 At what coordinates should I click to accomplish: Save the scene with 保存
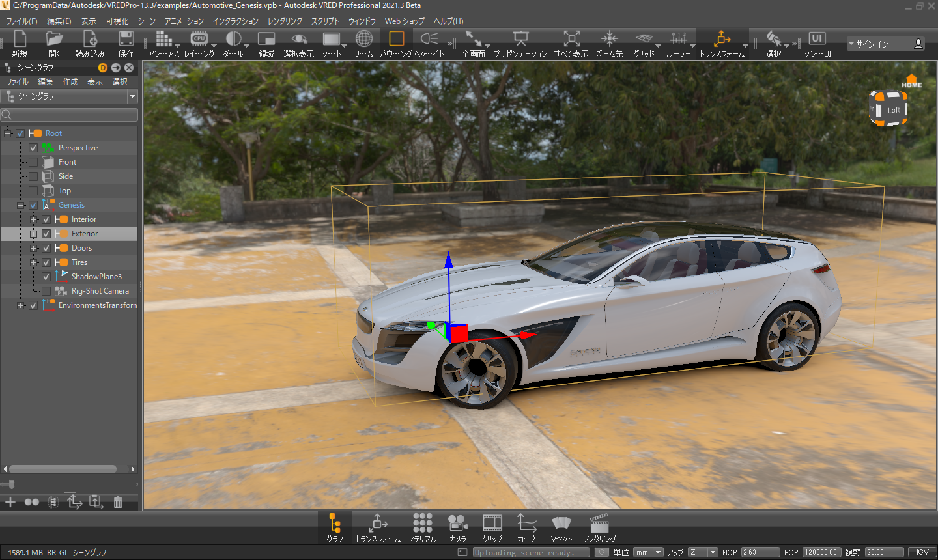point(126,44)
